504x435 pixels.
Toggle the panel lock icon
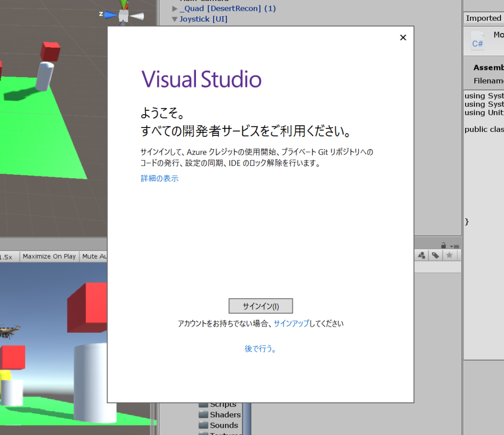443,246
